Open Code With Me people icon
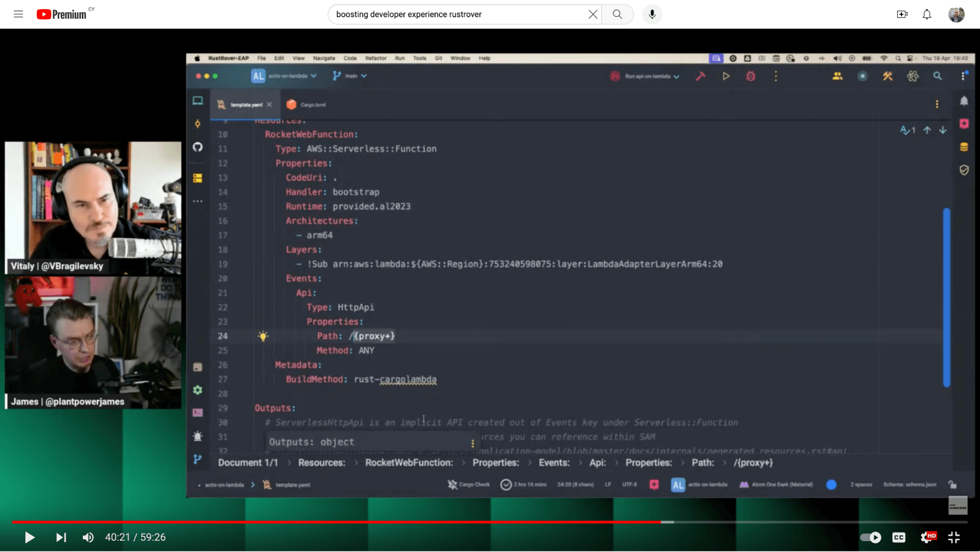 tap(837, 76)
